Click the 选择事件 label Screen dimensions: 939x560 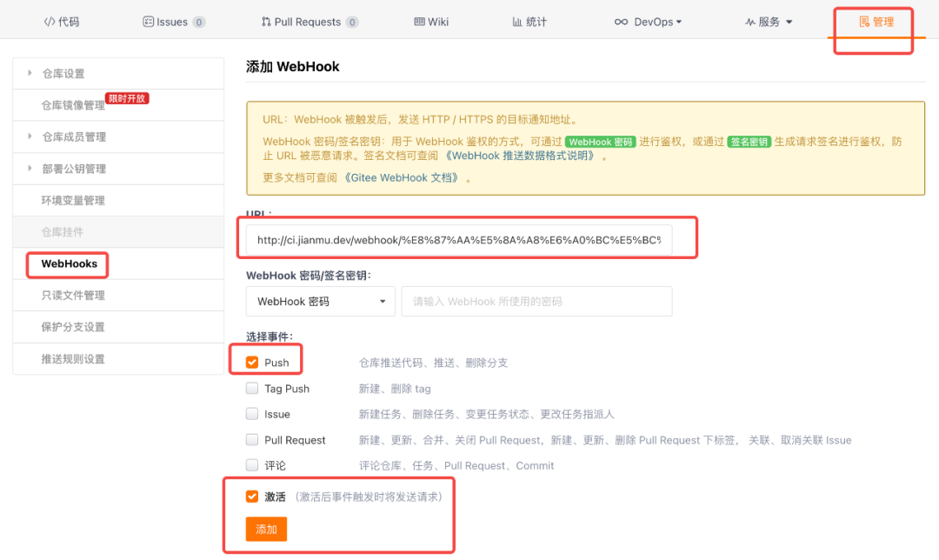click(x=270, y=337)
